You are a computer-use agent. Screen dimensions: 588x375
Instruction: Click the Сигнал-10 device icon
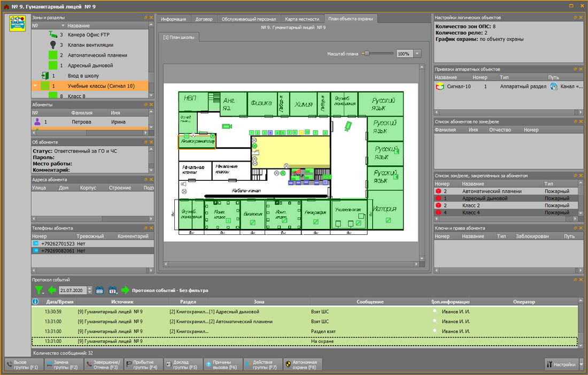tap(440, 86)
